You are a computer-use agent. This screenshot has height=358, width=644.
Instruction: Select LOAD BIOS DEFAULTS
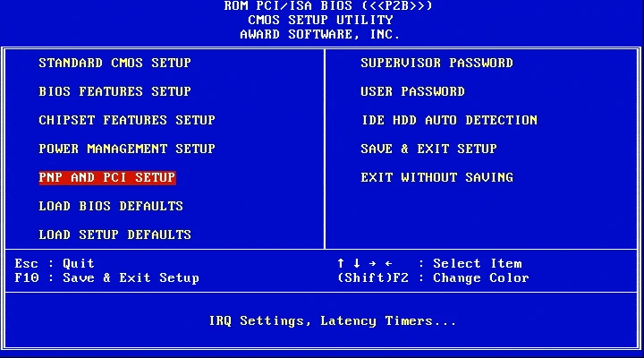pyautogui.click(x=111, y=206)
